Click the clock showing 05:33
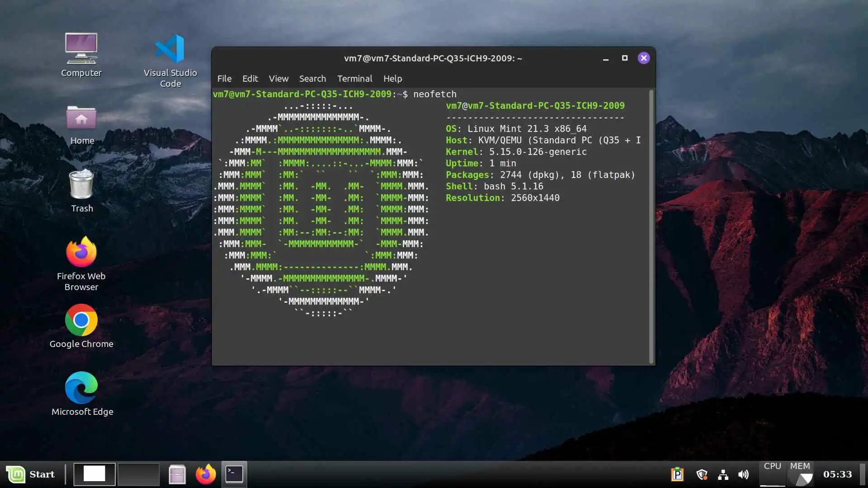Image resolution: width=868 pixels, height=488 pixels. [837, 474]
